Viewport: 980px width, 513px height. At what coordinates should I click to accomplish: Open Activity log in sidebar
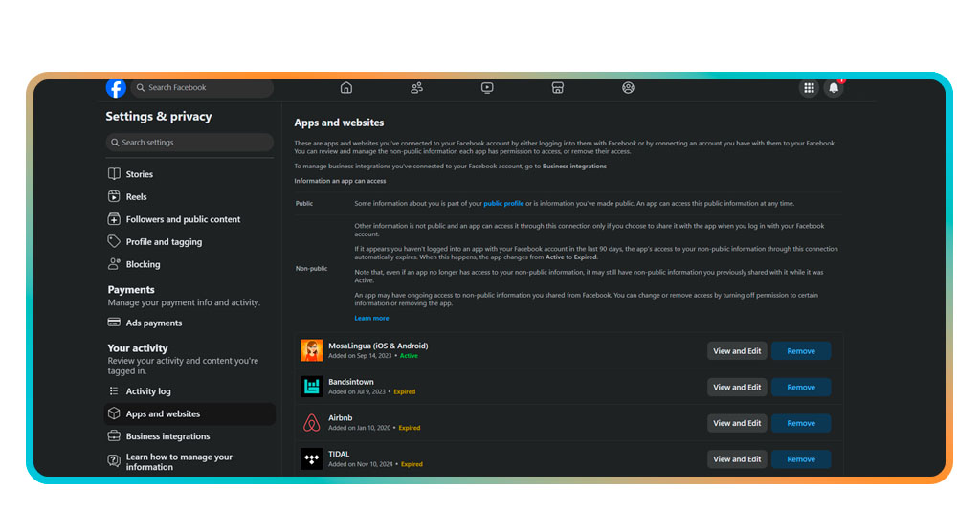click(147, 391)
